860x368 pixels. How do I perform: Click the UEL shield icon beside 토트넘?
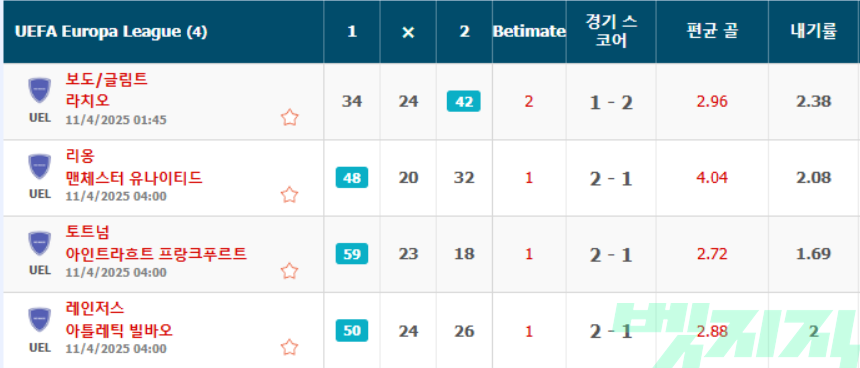pyautogui.click(x=39, y=243)
